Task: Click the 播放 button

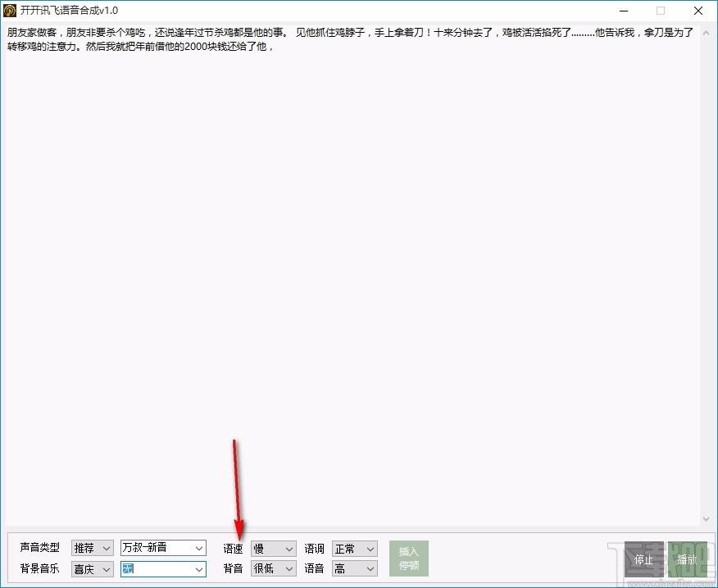Action: (688, 559)
